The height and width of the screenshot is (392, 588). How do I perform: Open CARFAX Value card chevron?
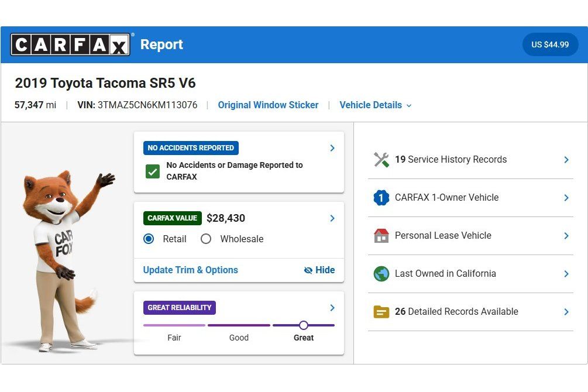tap(332, 218)
